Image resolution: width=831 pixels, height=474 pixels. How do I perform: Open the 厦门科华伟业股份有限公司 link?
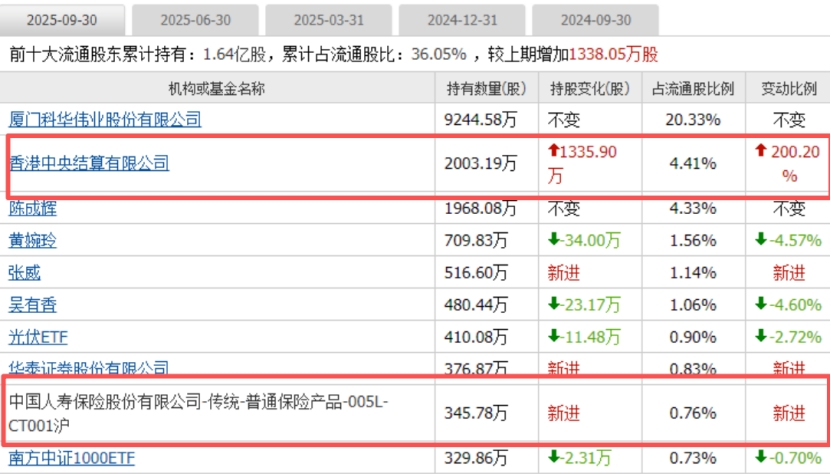(x=105, y=119)
